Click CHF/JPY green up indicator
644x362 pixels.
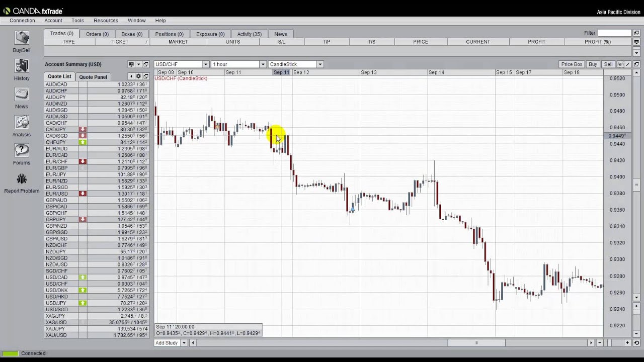point(83,142)
